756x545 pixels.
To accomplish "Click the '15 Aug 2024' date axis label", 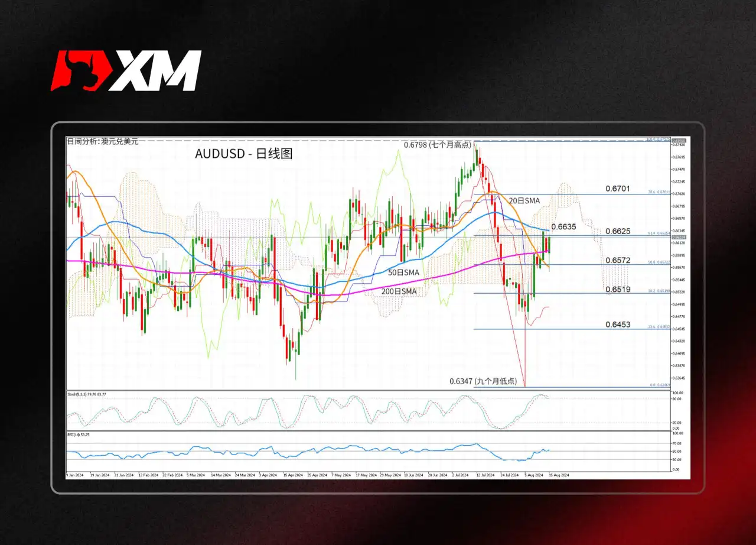I will tap(558, 475).
